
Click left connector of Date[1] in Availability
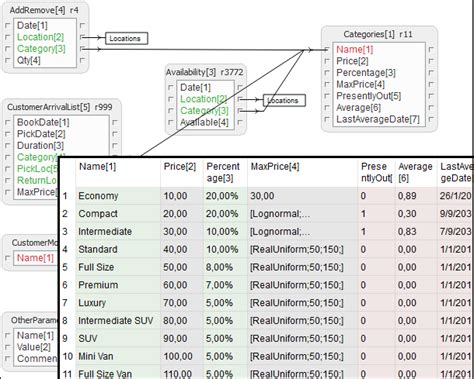[171, 88]
